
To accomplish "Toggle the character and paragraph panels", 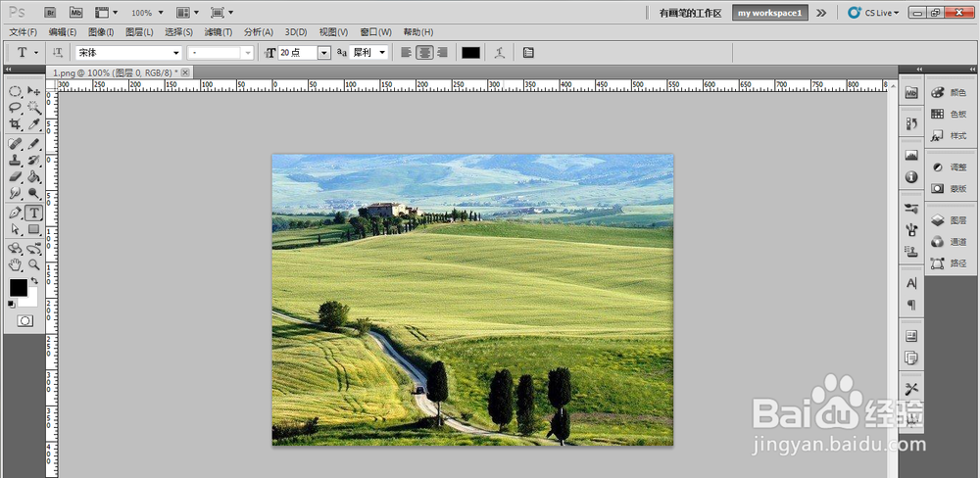I will pos(528,53).
